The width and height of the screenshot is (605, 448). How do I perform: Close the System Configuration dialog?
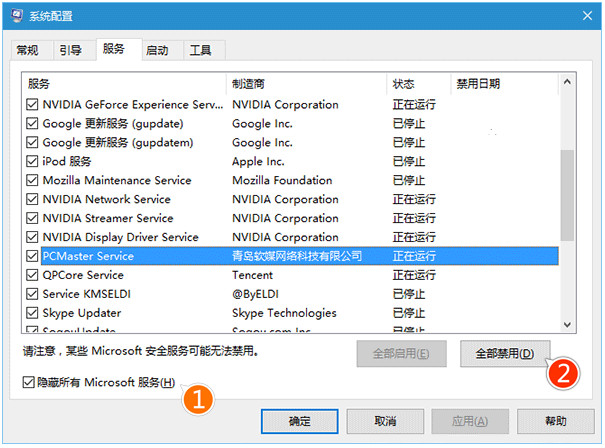click(x=584, y=16)
